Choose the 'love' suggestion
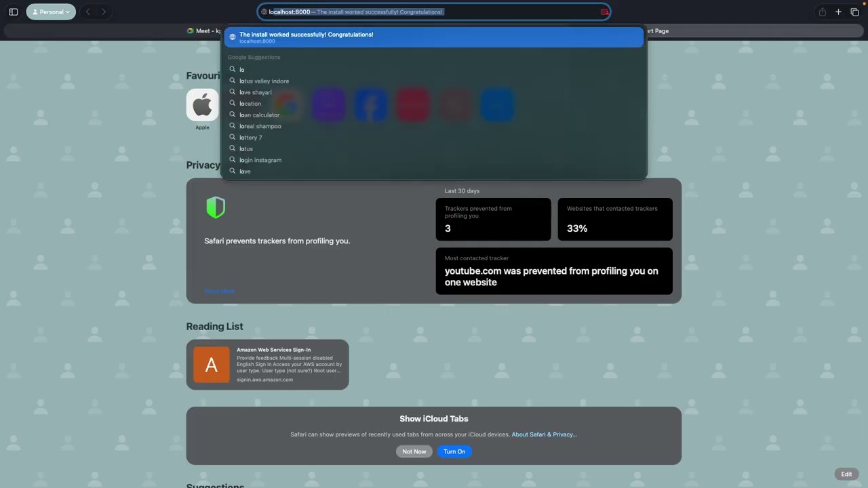The height and width of the screenshot is (488, 868). tap(434, 171)
